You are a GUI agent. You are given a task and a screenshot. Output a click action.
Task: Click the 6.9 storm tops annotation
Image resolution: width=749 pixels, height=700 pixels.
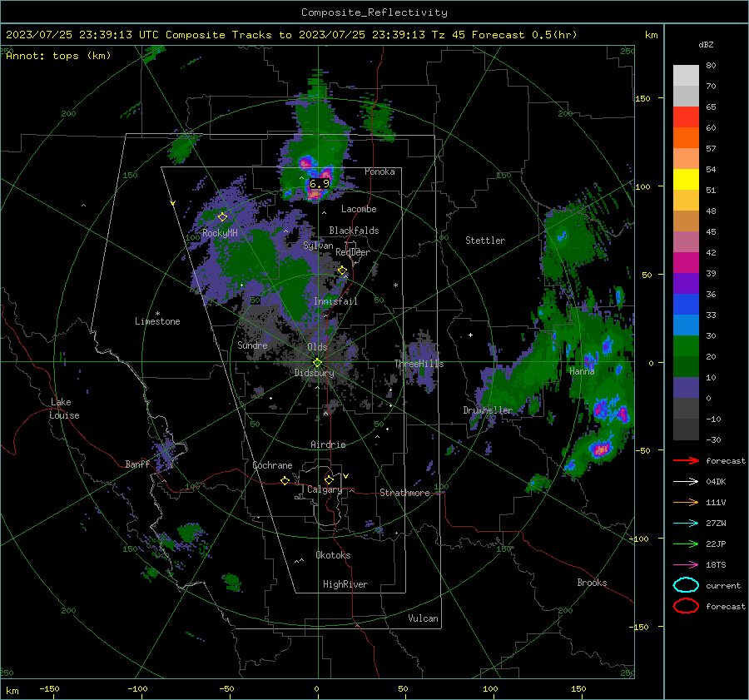pos(319,183)
